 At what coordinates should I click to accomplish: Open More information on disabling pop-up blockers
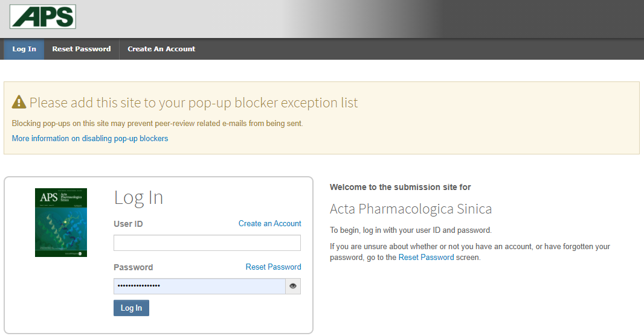click(90, 138)
